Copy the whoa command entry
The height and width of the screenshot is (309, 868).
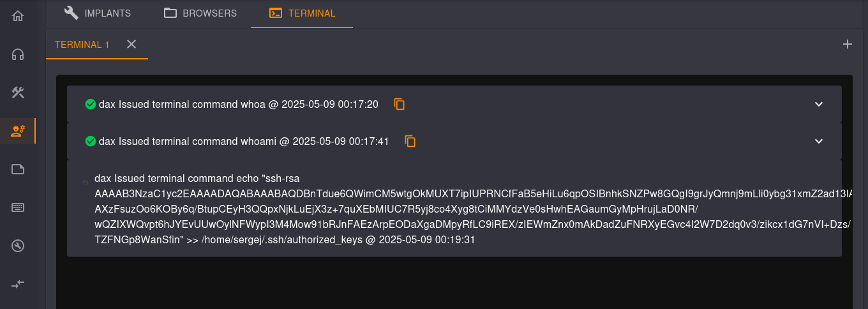pyautogui.click(x=400, y=104)
